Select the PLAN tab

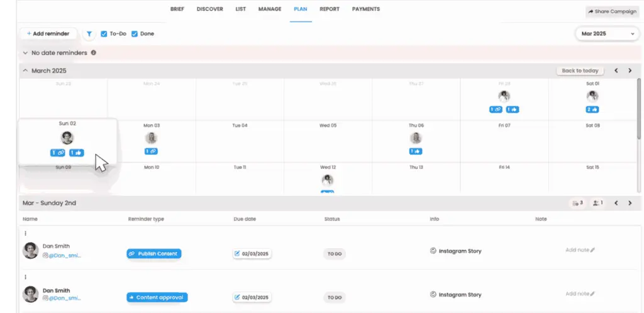coord(301,9)
